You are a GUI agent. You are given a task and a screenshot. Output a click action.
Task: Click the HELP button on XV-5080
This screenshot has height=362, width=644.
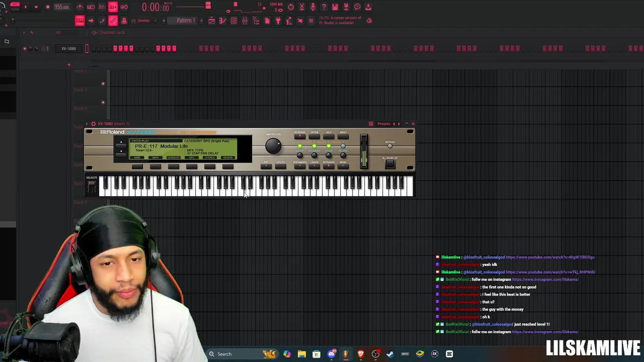tap(329, 136)
